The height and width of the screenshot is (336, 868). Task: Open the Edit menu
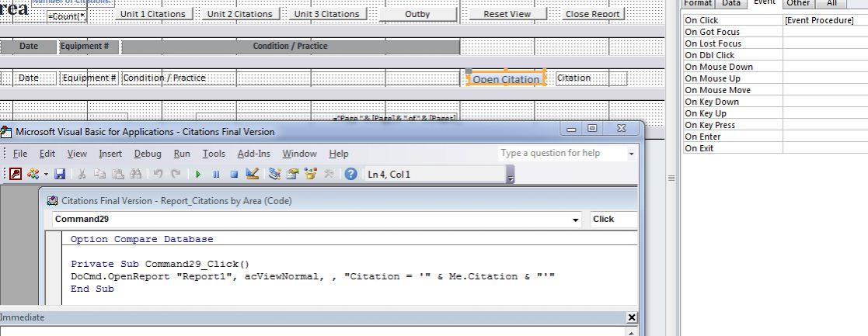pos(47,154)
